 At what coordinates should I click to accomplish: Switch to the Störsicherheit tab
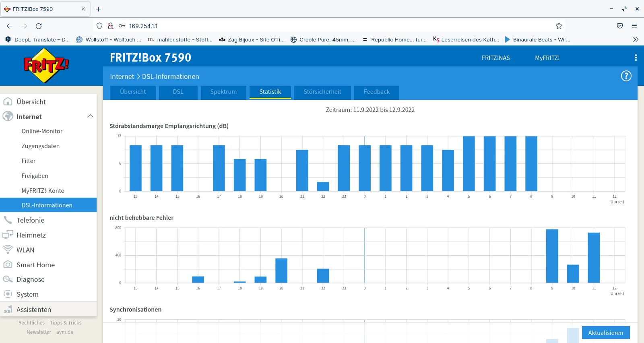pos(322,92)
